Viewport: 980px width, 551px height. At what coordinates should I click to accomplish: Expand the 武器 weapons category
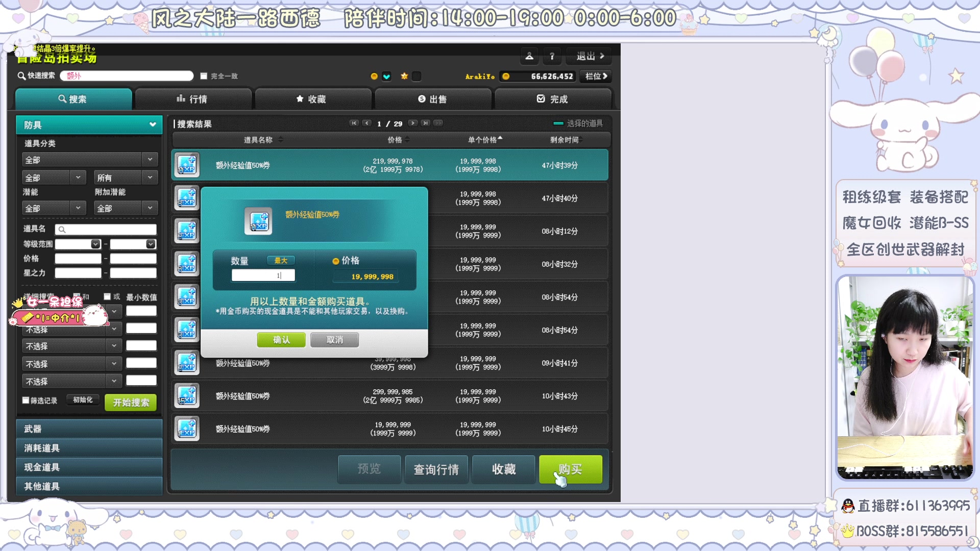point(89,429)
